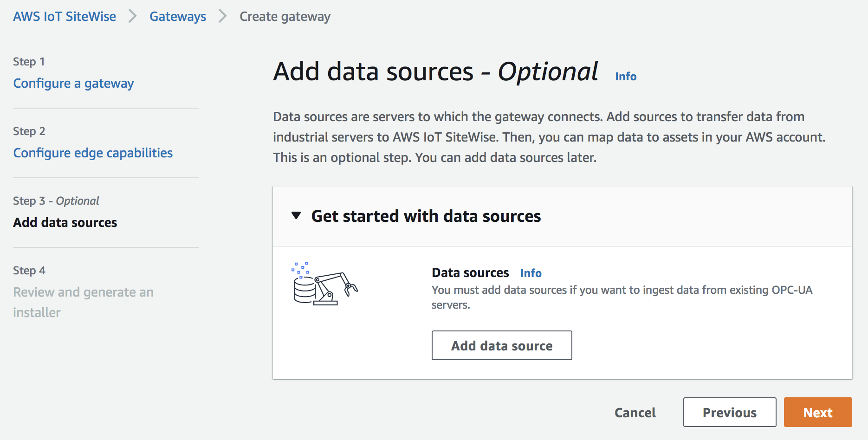Proceed with the orange Next button
Image resolution: width=868 pixels, height=440 pixels.
(817, 412)
